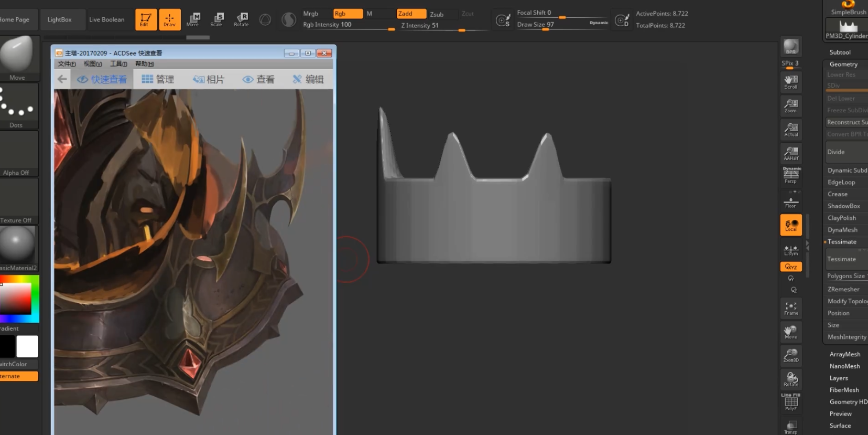
Task: Click Live Boolean button
Action: click(x=107, y=19)
